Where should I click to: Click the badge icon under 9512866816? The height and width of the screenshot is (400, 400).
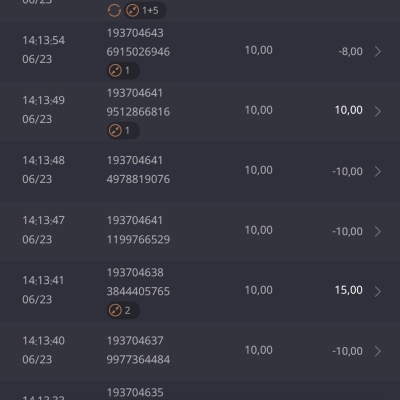(x=115, y=130)
